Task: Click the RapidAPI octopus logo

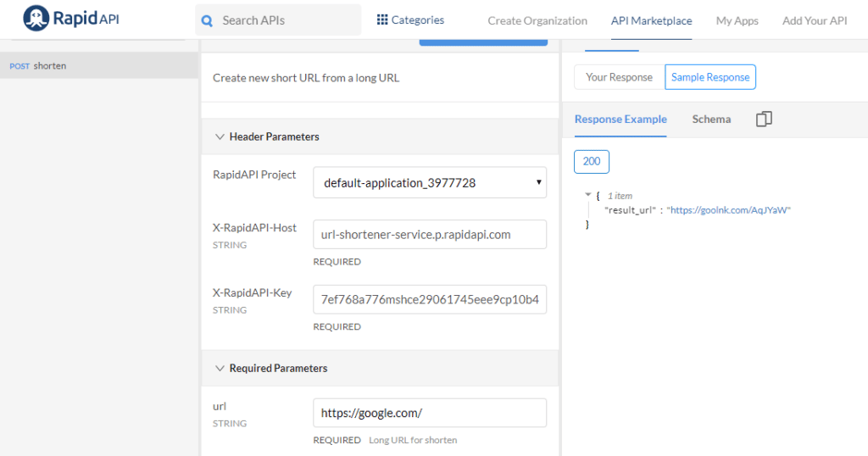Action: click(x=36, y=19)
